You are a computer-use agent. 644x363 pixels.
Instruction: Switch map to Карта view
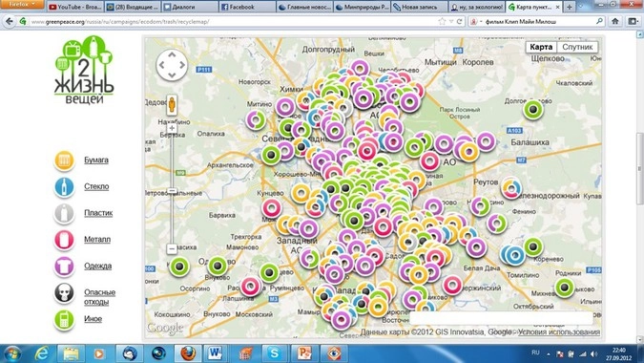tap(541, 47)
